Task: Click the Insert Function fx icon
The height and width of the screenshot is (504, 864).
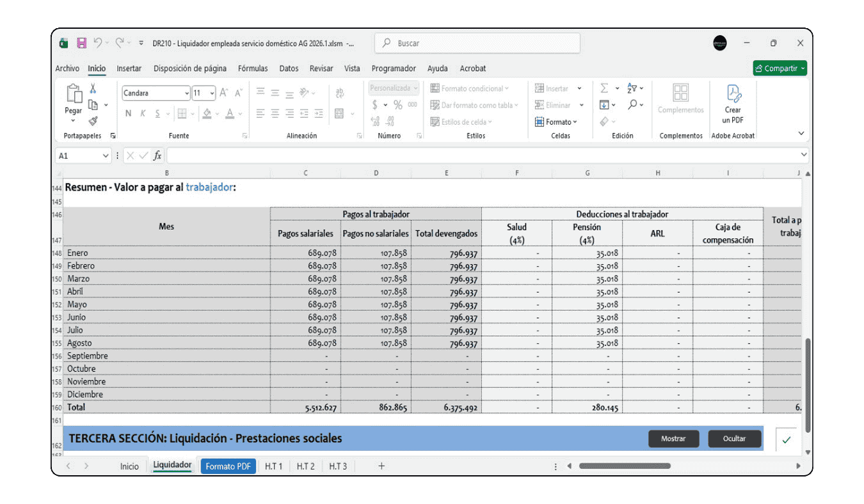Action: (x=157, y=155)
